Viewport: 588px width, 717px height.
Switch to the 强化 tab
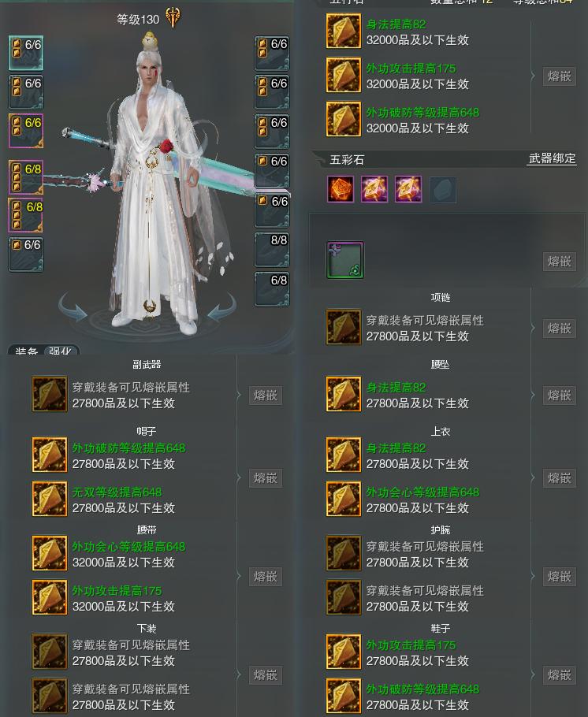coord(61,351)
